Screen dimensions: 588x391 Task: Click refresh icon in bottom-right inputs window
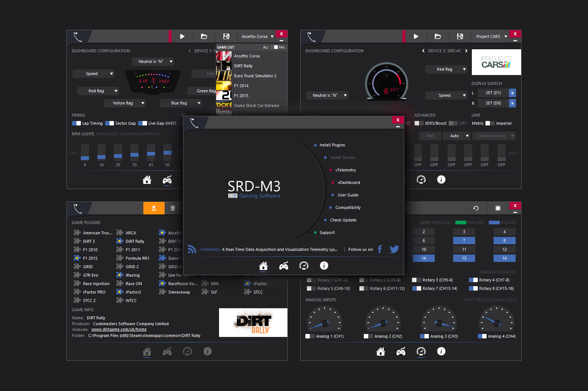(x=476, y=208)
